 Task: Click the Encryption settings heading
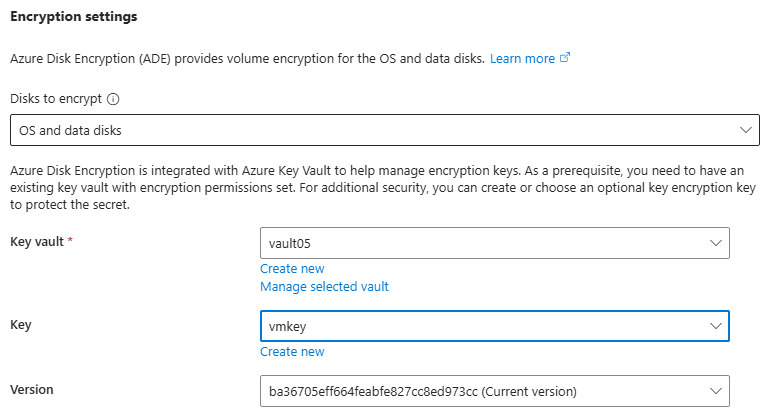coord(74,17)
